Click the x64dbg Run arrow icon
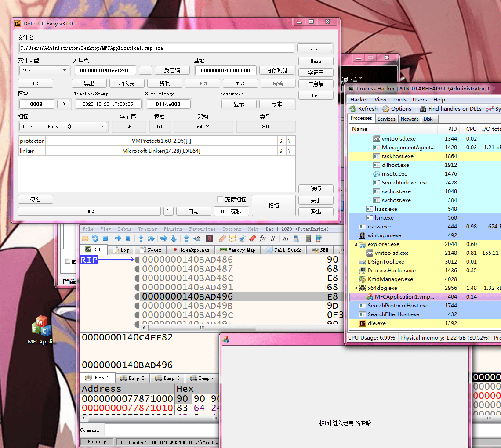501x448 pixels. click(x=118, y=238)
